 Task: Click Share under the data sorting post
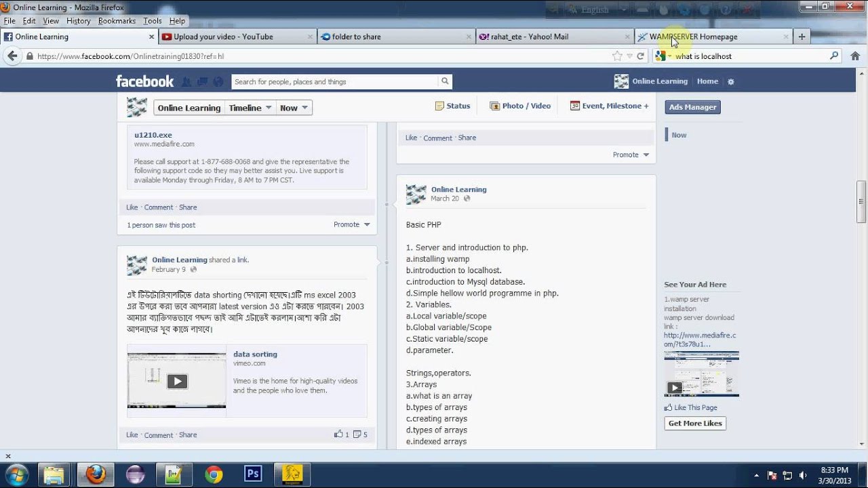(188, 435)
